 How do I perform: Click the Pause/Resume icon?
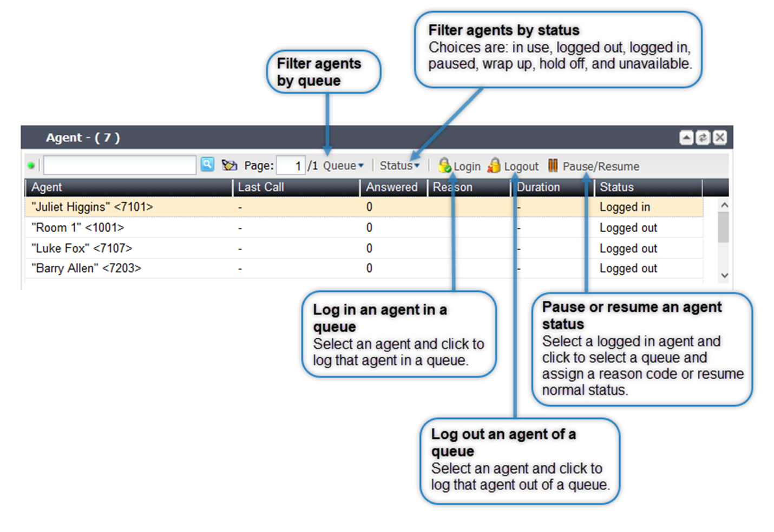point(553,165)
